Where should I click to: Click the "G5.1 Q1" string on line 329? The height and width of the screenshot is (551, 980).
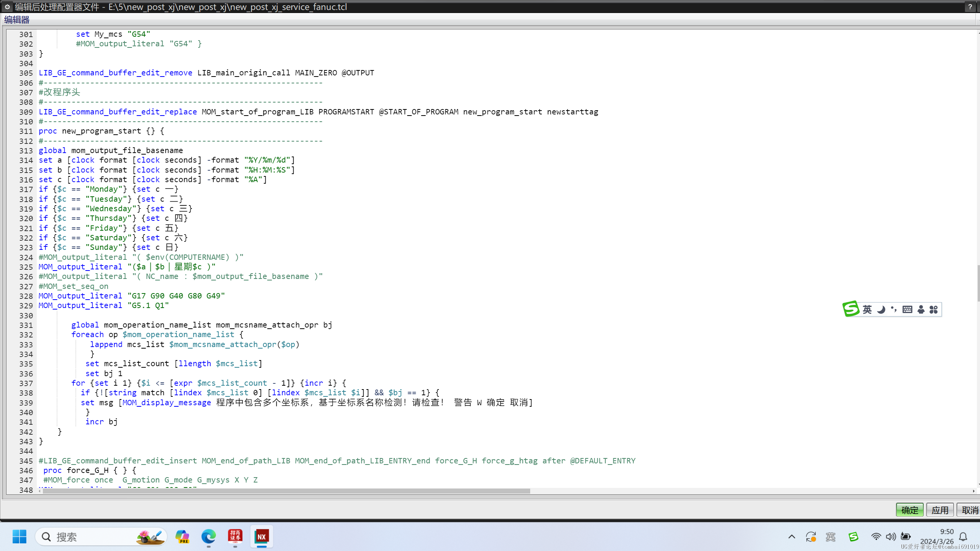click(x=148, y=305)
